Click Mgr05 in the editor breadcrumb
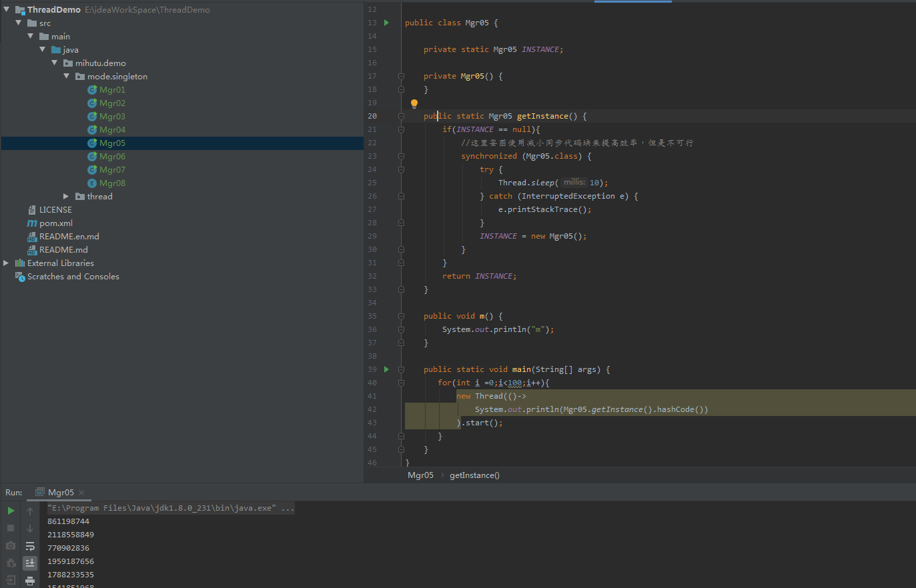Viewport: 916px width, 588px height. pos(420,475)
